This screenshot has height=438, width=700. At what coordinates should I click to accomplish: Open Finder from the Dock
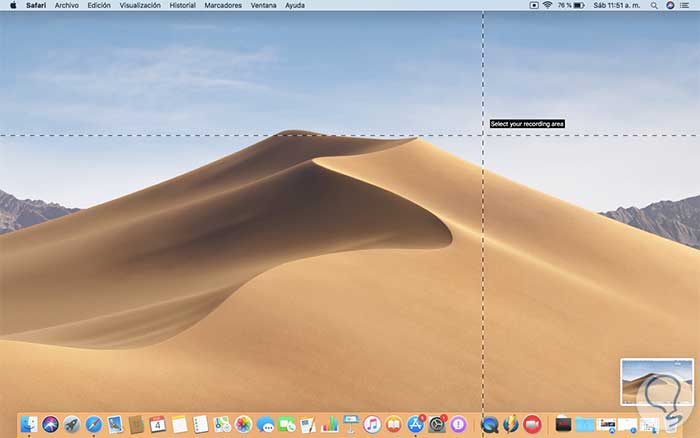(29, 424)
